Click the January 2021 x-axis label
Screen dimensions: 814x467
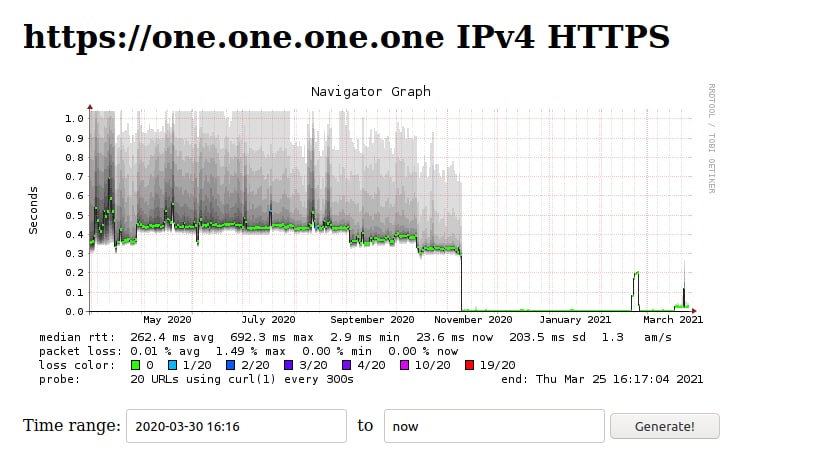[x=575, y=320]
